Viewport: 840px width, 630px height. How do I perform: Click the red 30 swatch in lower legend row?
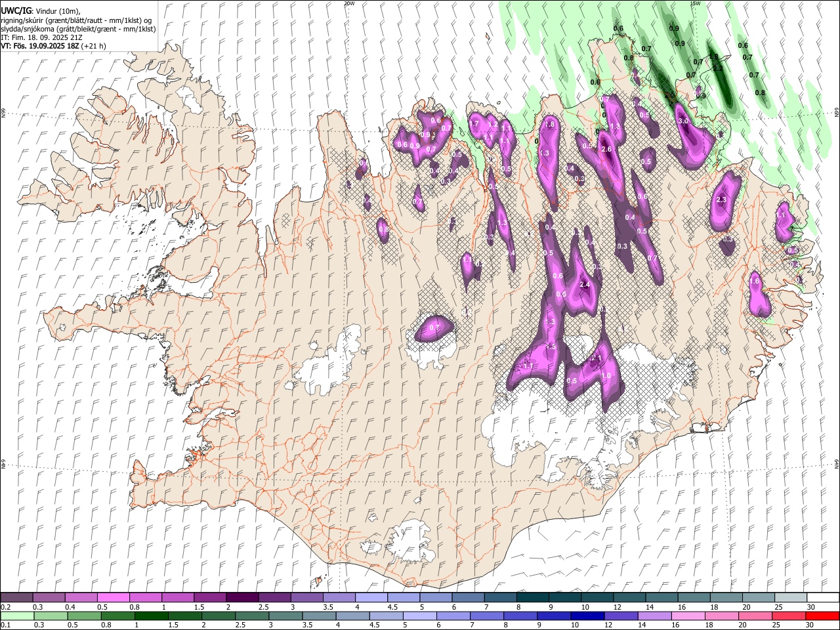822,616
